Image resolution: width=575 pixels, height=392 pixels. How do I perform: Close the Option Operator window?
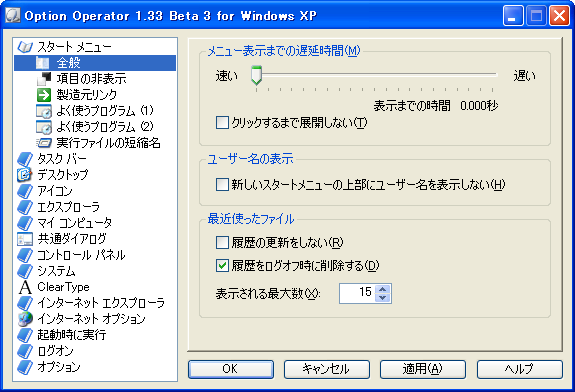pyautogui.click(x=559, y=16)
